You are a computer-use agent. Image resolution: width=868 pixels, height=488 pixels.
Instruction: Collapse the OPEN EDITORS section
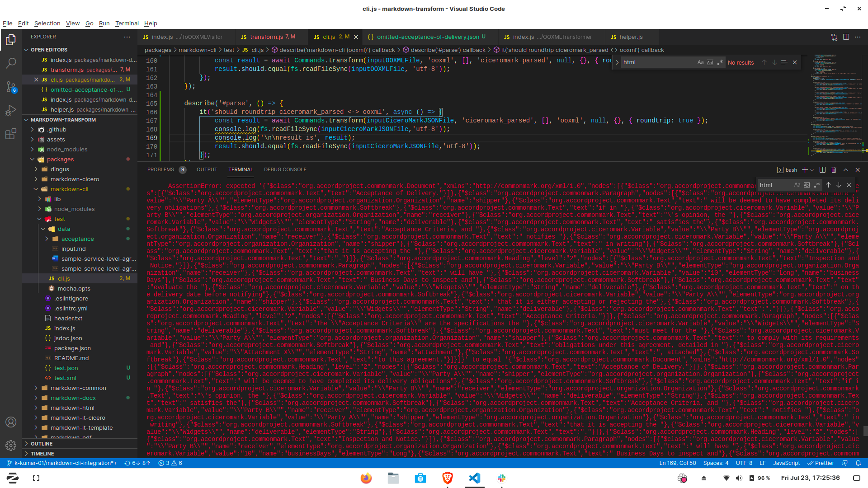(49, 50)
